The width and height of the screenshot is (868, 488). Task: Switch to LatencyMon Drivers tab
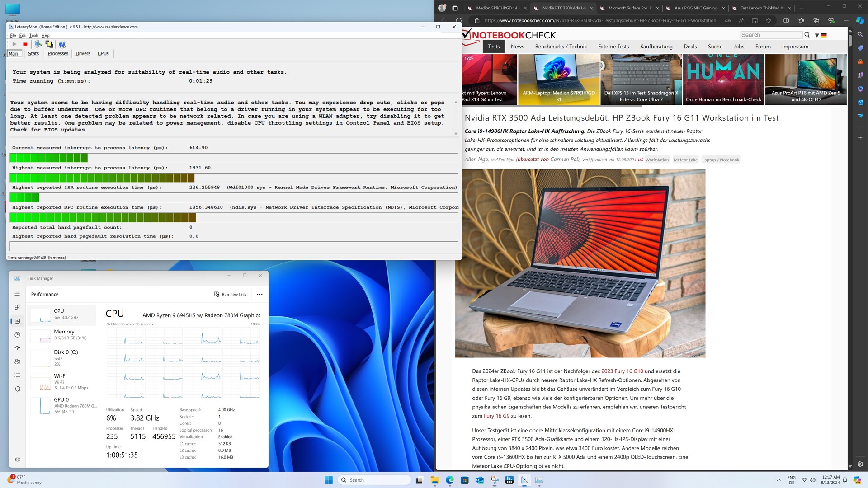[83, 53]
